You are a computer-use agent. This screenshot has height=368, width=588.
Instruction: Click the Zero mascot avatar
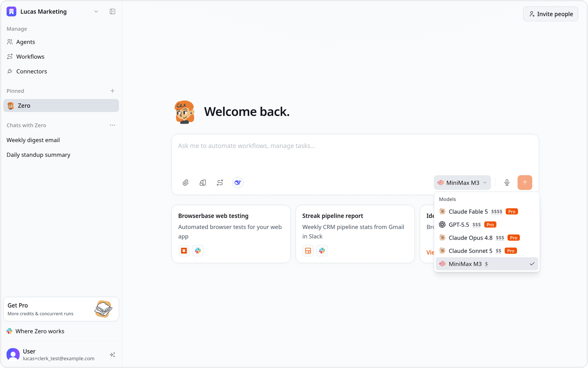[184, 112]
